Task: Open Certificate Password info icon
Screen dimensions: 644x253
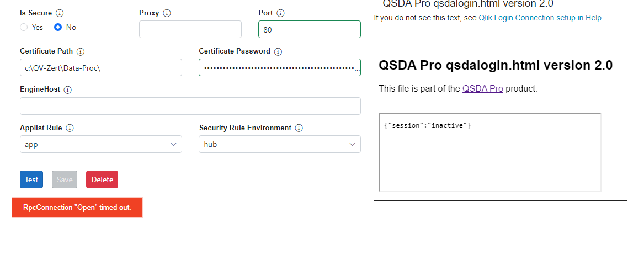Action: 278,51
